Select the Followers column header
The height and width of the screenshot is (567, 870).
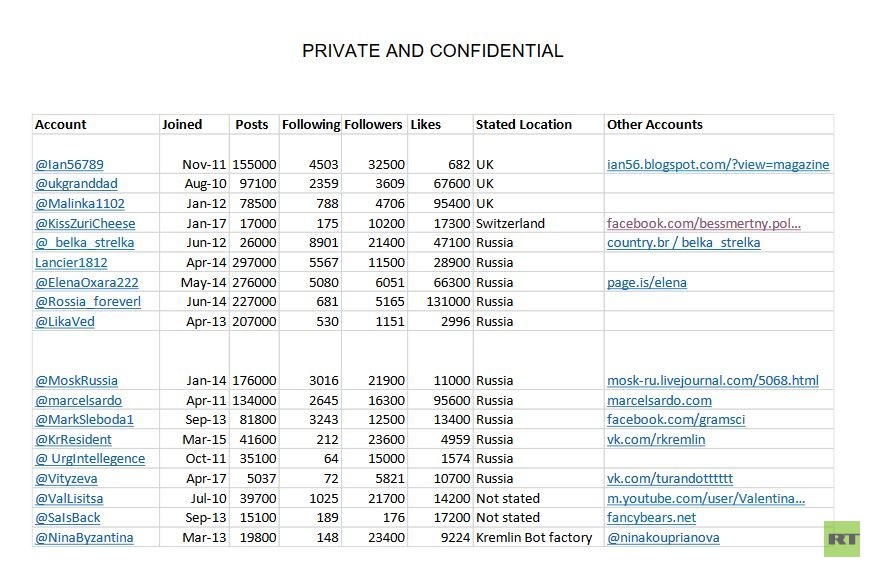373,125
